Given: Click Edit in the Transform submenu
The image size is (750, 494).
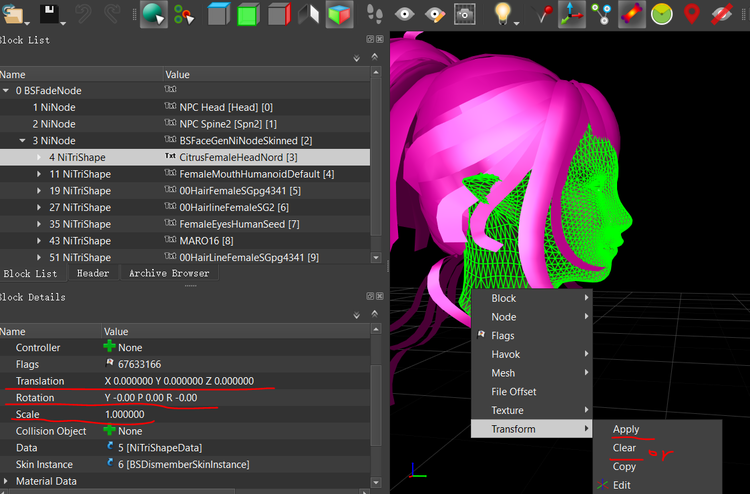Looking at the screenshot, I should (x=657, y=485).
